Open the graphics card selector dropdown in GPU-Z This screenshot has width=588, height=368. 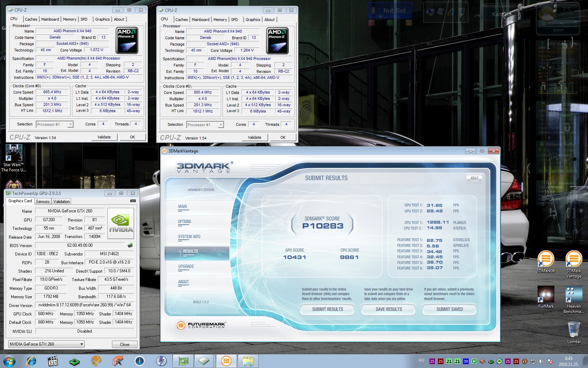[x=46, y=344]
